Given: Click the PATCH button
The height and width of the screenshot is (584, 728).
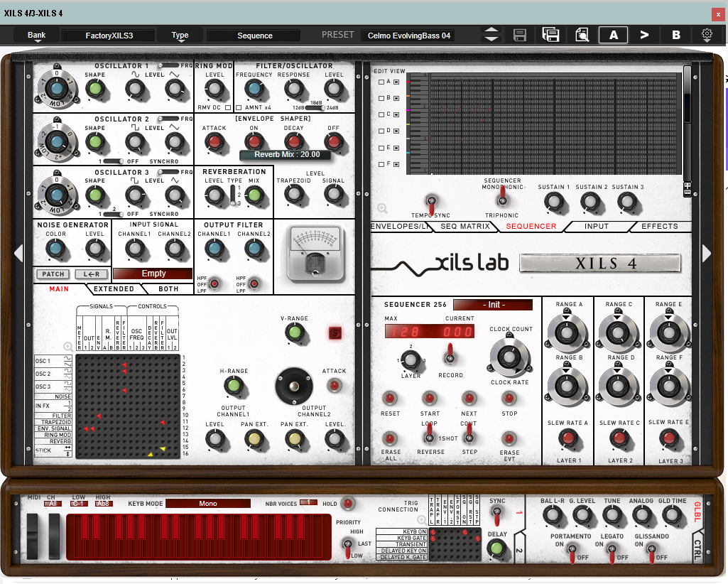Looking at the screenshot, I should tap(53, 274).
